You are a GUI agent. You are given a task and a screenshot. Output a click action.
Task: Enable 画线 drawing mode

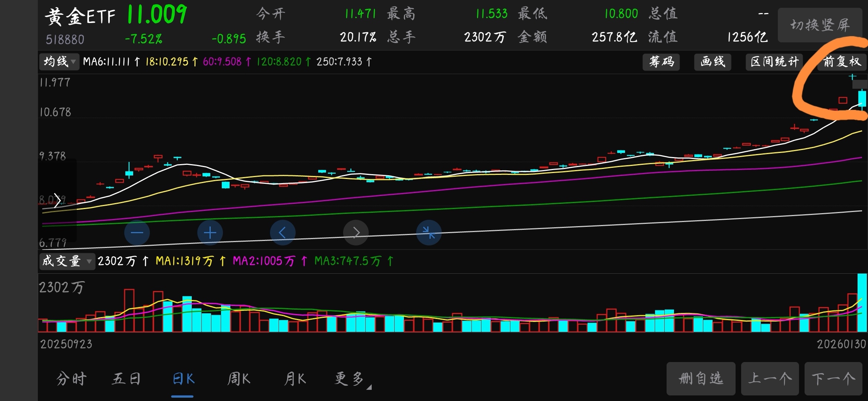(x=713, y=62)
